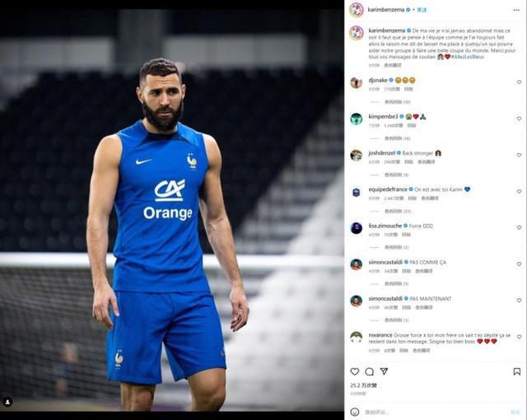This screenshot has height=420, width=527.
Task: Expand replies under equipedefrance's comment
Action: click(x=398, y=211)
